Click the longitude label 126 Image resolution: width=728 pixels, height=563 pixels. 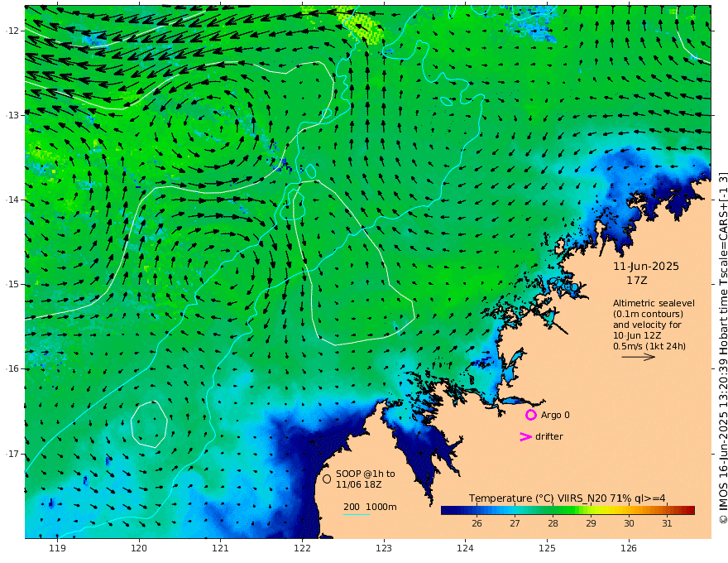[629, 549]
